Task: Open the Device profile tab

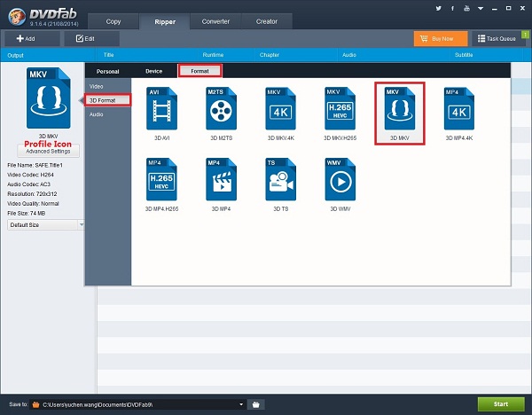Action: click(x=153, y=71)
